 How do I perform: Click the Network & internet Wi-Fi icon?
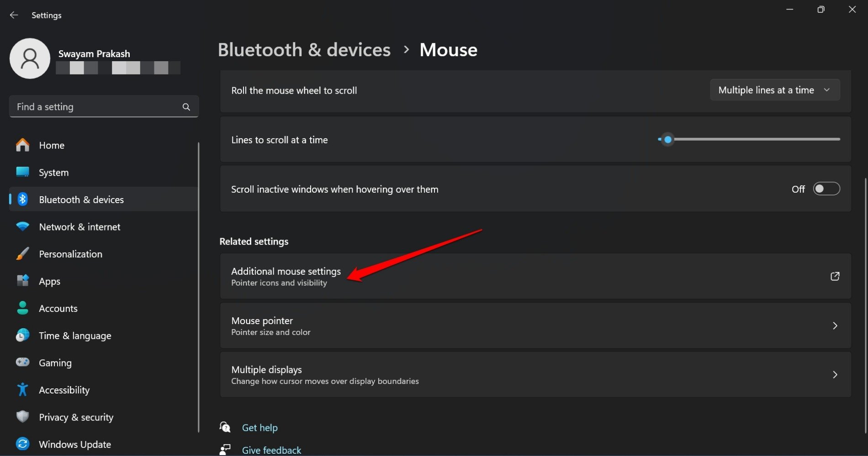22,226
